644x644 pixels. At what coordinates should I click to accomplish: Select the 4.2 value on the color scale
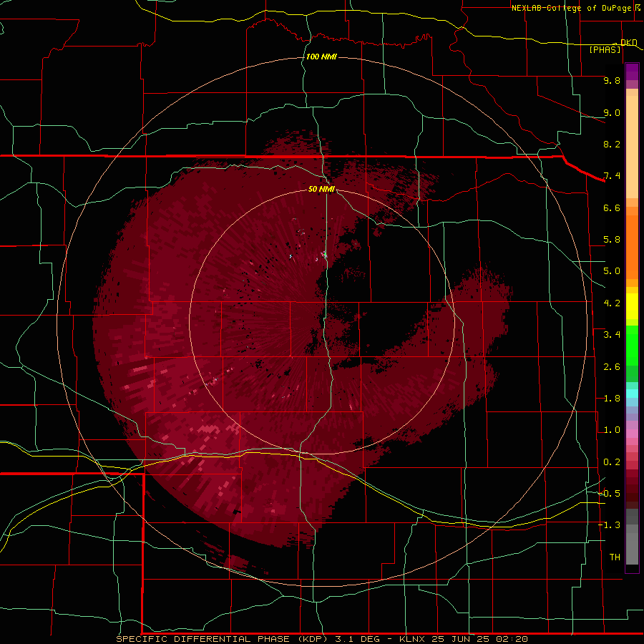(x=612, y=303)
